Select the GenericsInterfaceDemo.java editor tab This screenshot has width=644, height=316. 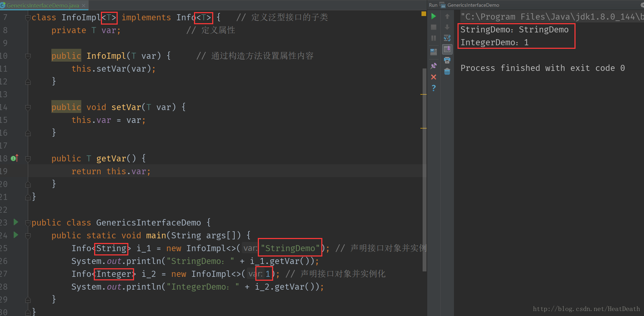[43, 5]
